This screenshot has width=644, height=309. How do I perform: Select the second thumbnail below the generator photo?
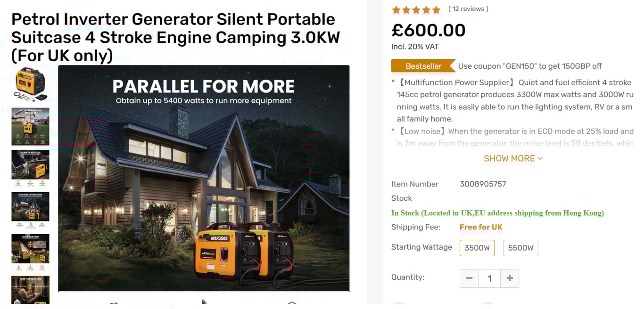click(30, 126)
